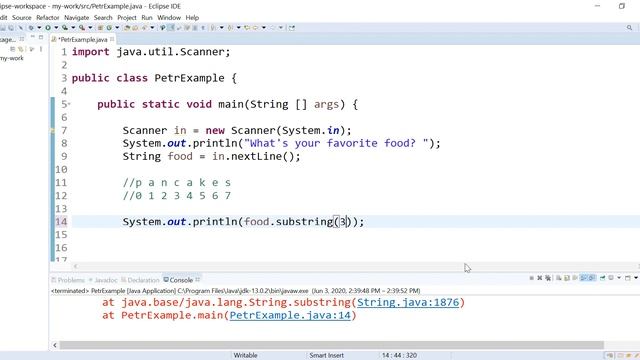
Task: Open Search toolbar dropdown arrow
Action: pos(152,28)
